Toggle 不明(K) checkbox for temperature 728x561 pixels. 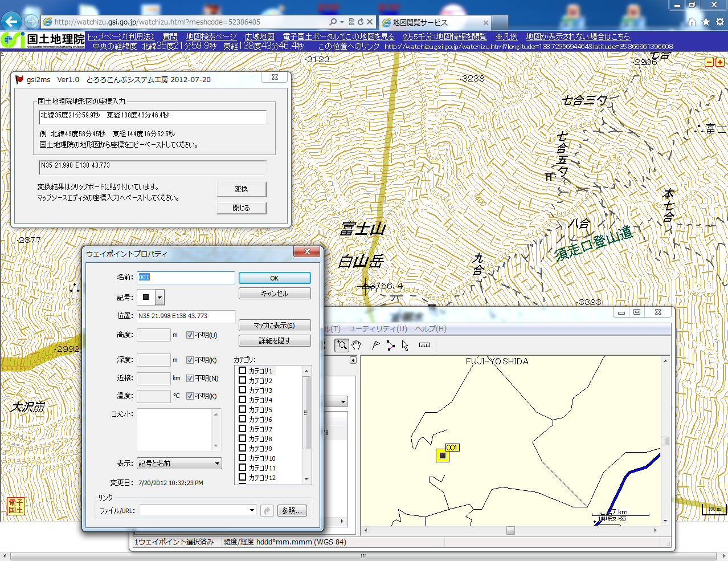pos(190,396)
